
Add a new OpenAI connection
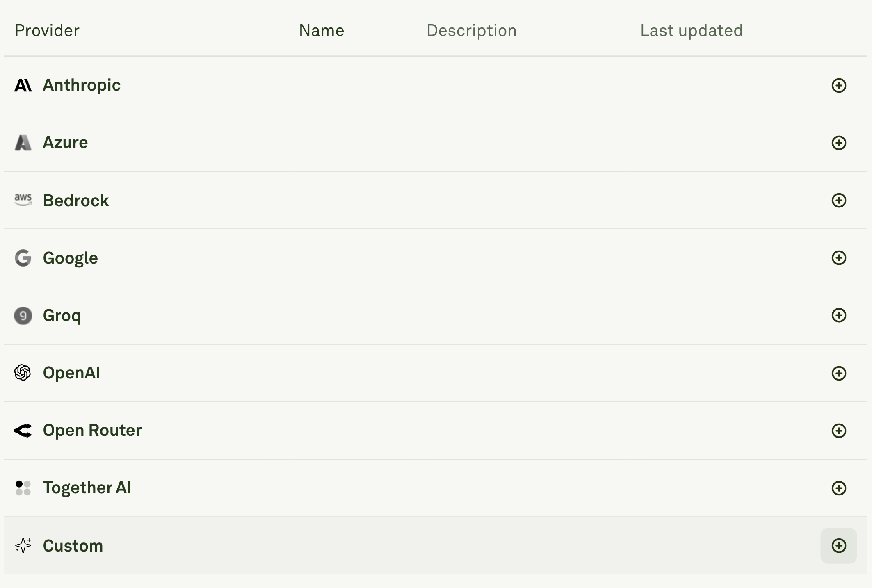click(840, 373)
